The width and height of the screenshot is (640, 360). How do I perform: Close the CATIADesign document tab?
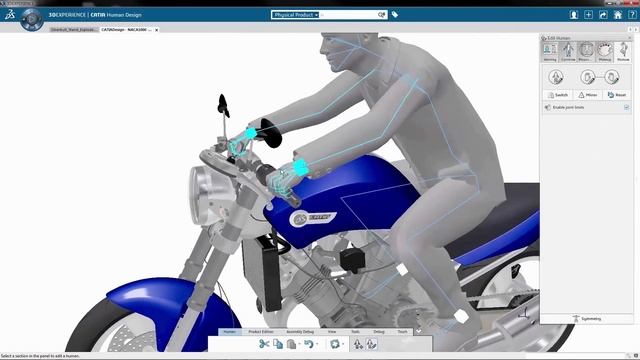click(157, 30)
